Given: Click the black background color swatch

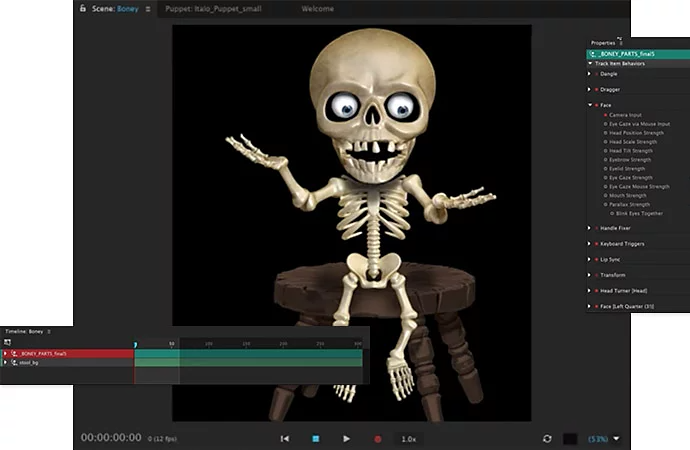Looking at the screenshot, I should (570, 438).
